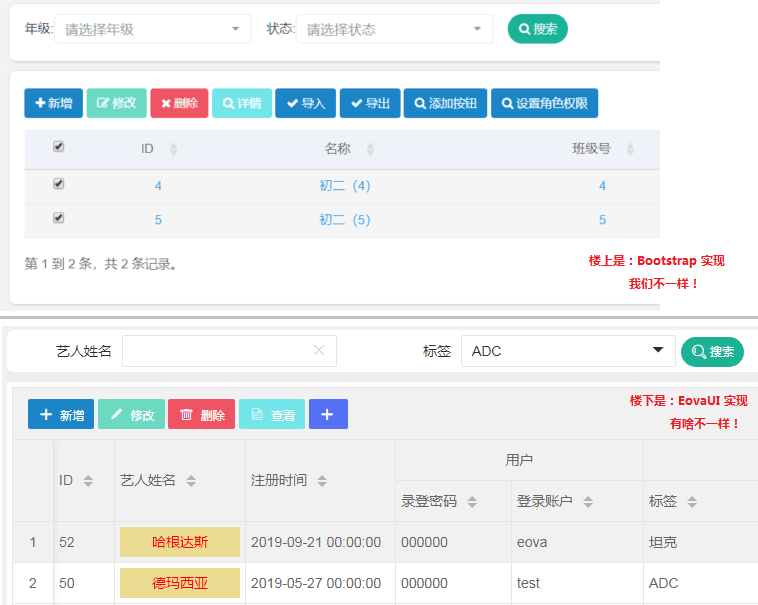Uncheck the checkbox for row ID 4
758x605 pixels.
pyautogui.click(x=58, y=184)
